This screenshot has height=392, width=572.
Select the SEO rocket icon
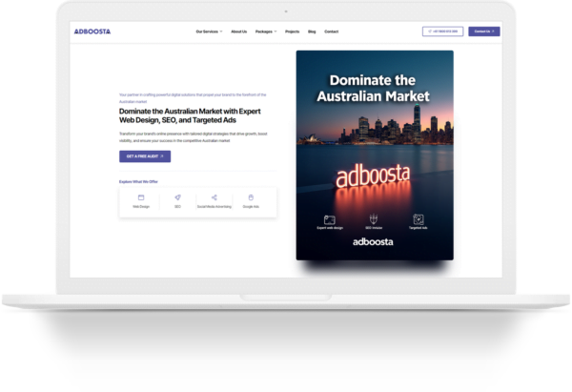177,196
